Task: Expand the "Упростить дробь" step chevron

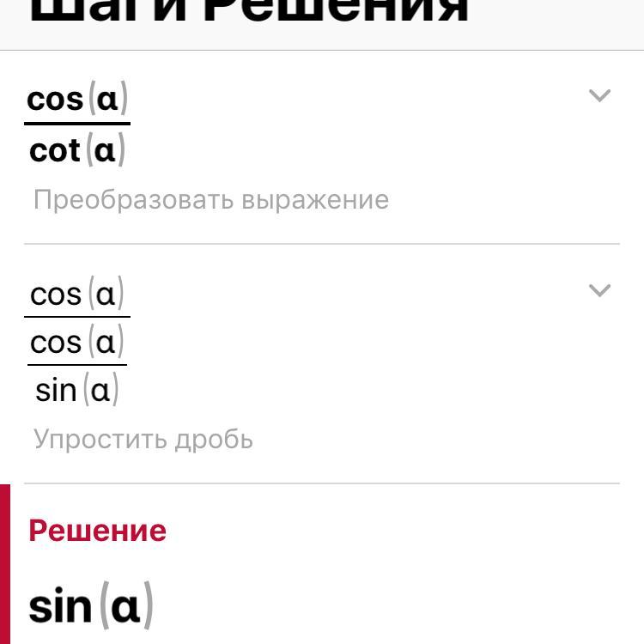Action: tap(599, 290)
